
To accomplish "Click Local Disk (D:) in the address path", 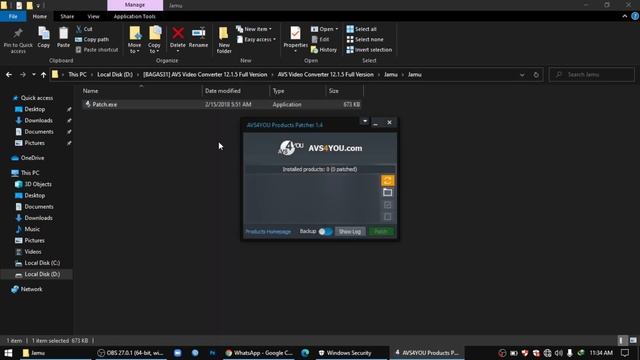I will (115, 75).
